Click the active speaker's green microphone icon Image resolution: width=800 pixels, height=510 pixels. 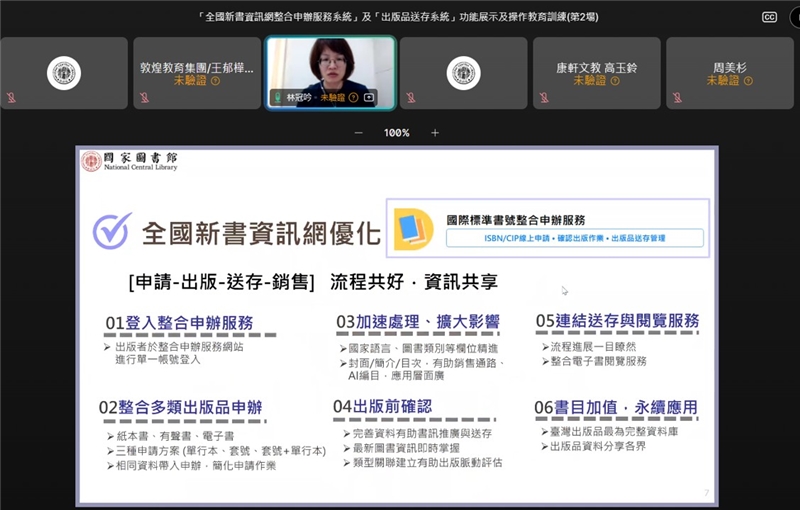point(278,98)
